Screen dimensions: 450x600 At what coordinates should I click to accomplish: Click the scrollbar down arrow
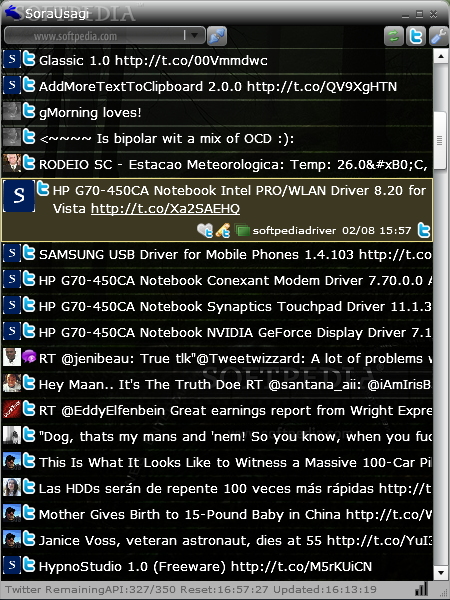[440, 573]
